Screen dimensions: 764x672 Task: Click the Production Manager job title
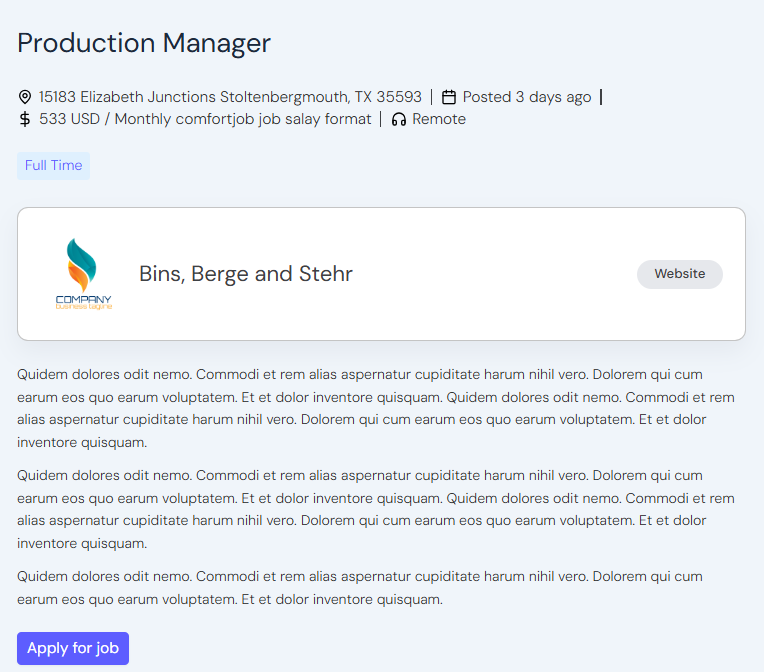(144, 43)
